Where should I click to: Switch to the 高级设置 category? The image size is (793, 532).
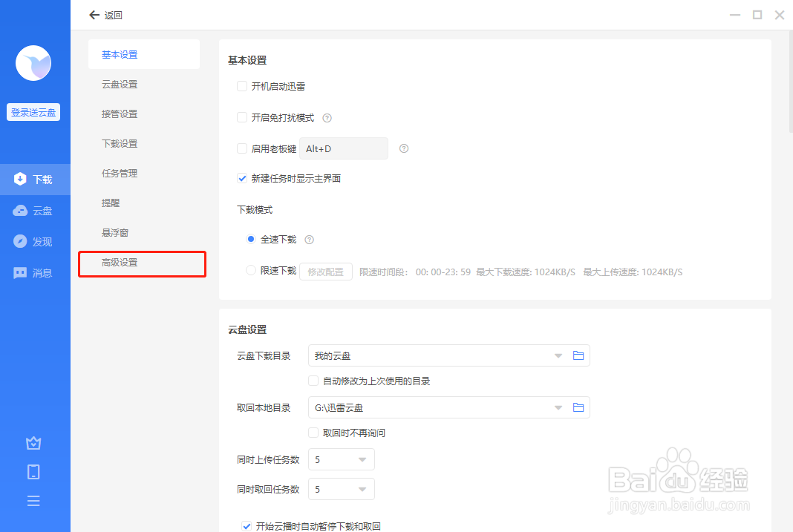(120, 262)
